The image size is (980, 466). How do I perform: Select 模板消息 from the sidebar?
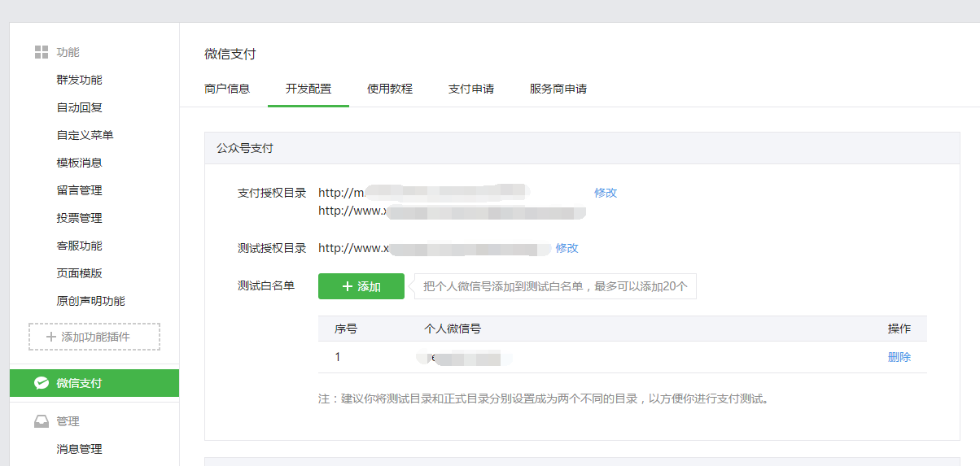pyautogui.click(x=79, y=163)
